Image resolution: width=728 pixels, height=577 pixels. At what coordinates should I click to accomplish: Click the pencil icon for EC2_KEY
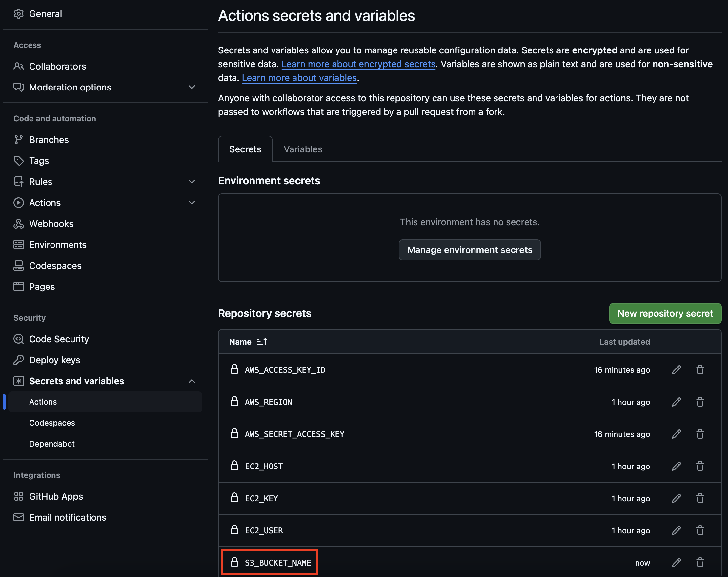[x=676, y=498]
